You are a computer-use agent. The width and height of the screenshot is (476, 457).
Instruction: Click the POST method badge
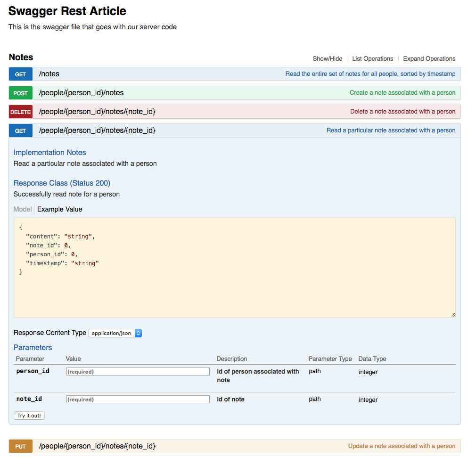[x=21, y=93]
